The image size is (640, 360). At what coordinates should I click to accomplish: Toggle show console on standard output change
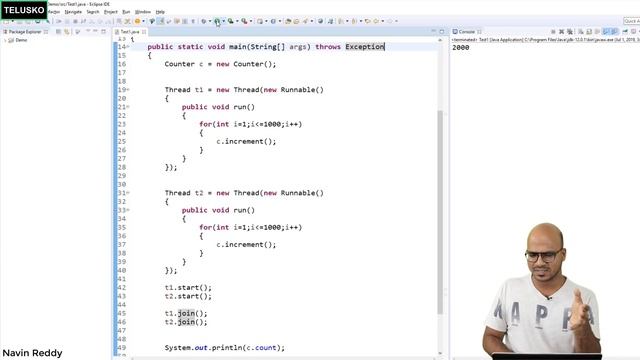(606, 31)
